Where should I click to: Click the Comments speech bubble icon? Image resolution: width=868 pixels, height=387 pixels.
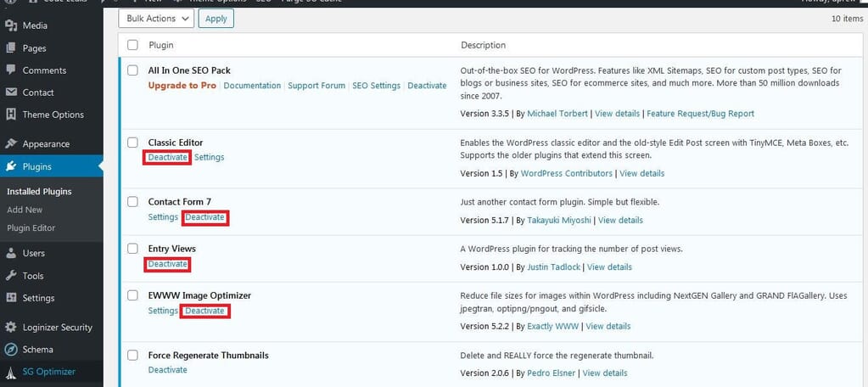click(11, 70)
